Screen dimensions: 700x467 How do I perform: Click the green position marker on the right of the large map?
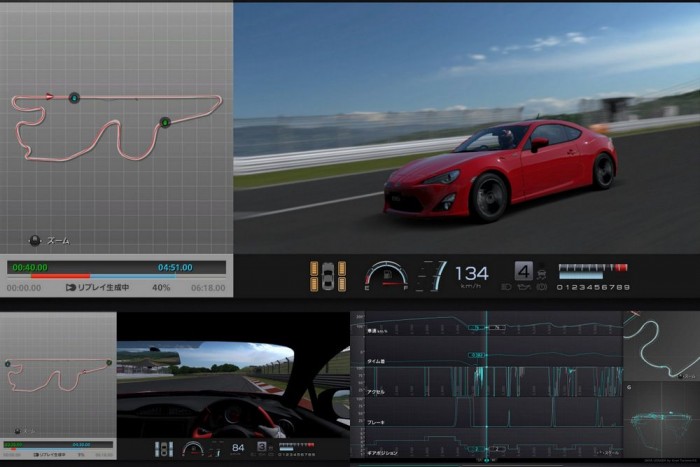pos(165,122)
